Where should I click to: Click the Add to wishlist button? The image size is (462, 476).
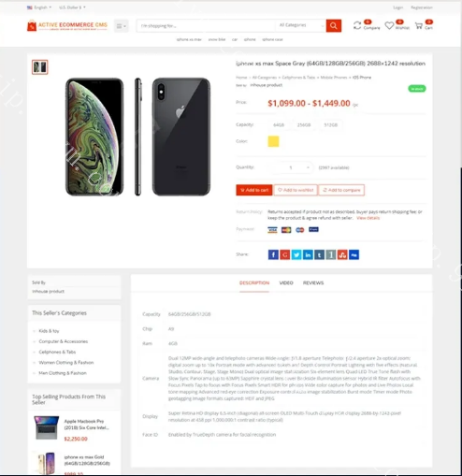tap(296, 190)
